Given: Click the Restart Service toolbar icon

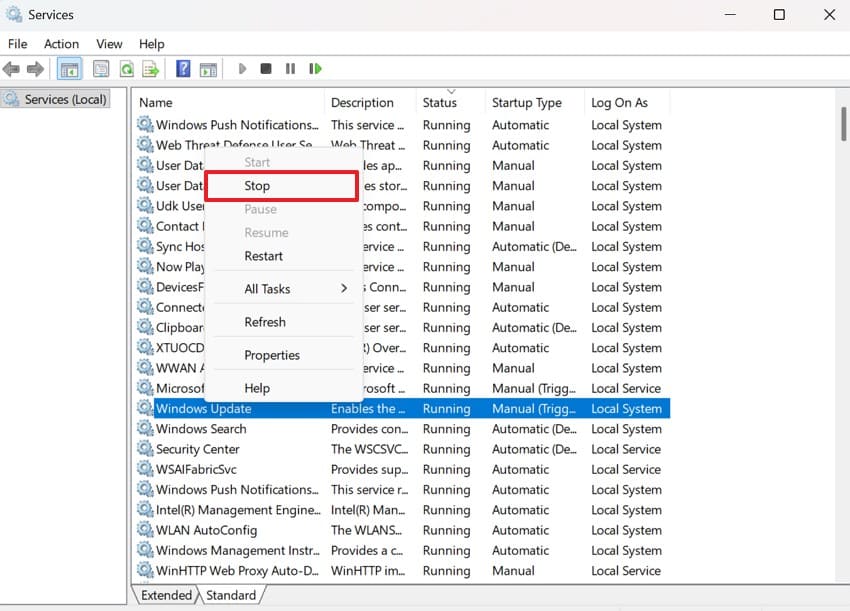Looking at the screenshot, I should point(315,69).
